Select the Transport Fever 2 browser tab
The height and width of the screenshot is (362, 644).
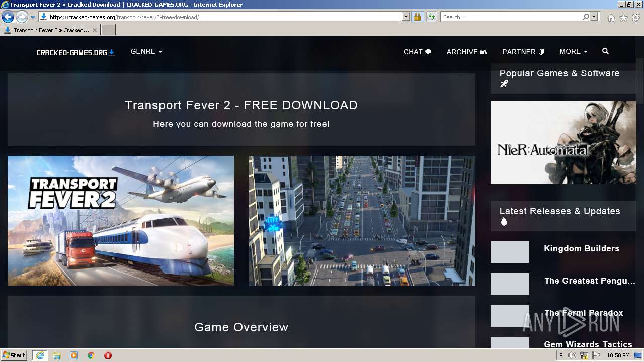[50, 30]
